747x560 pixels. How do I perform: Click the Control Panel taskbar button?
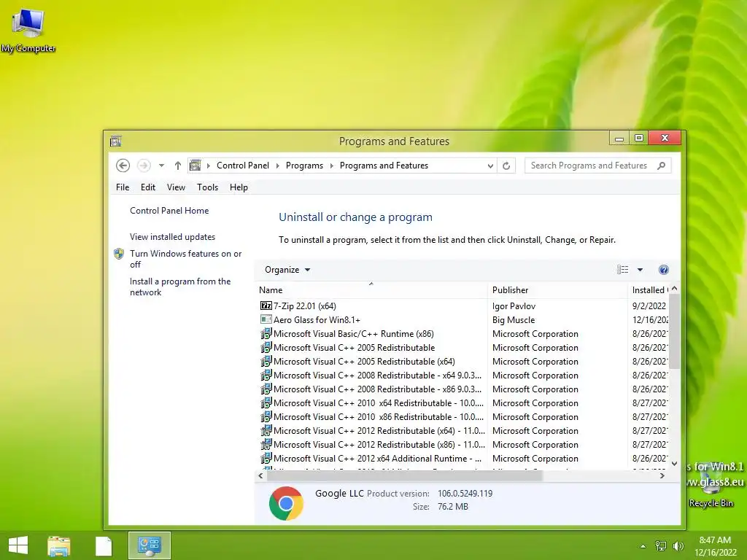(x=149, y=545)
